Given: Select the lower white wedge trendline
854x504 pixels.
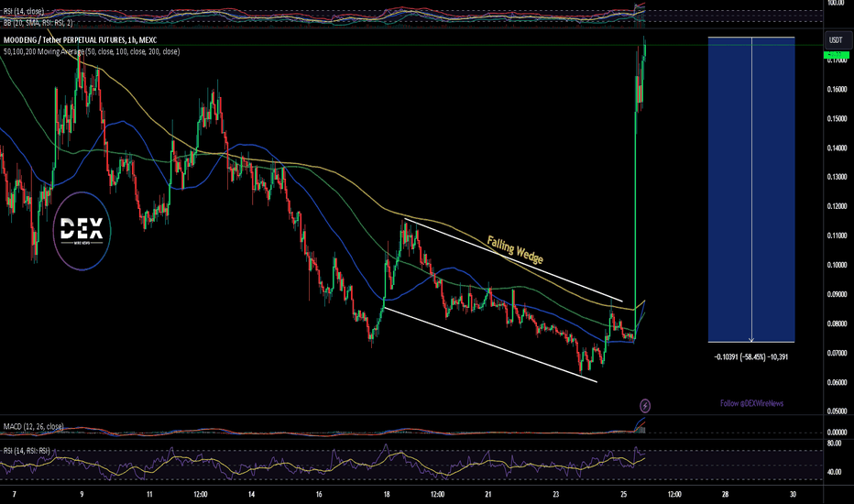Looking at the screenshot, I should (x=491, y=345).
